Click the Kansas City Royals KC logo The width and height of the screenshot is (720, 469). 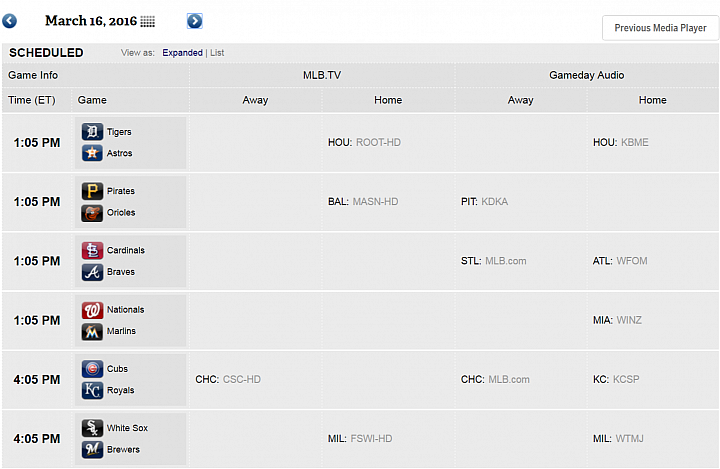[x=92, y=390]
